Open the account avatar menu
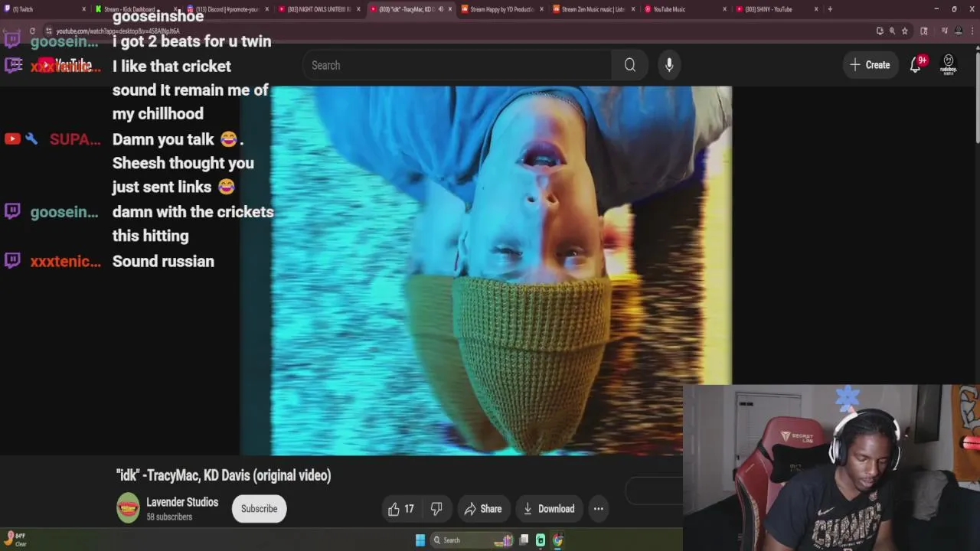Screen dimensions: 980x551 (949, 64)
